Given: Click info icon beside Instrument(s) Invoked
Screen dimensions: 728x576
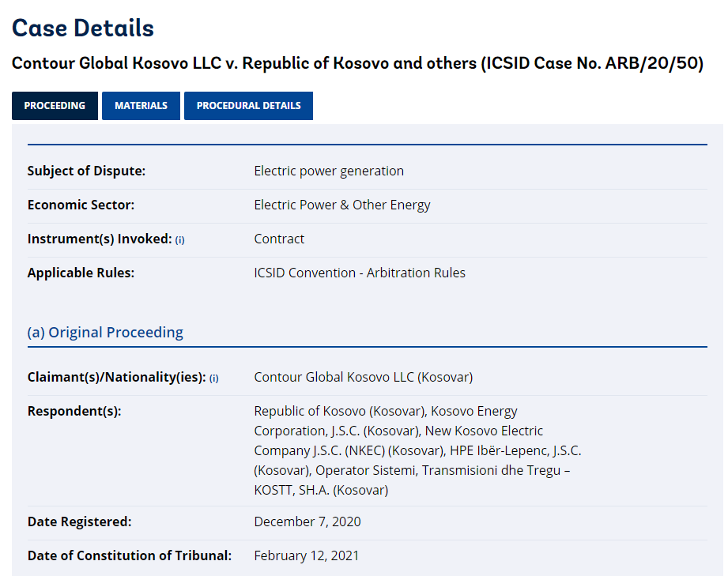Looking at the screenshot, I should click(179, 240).
